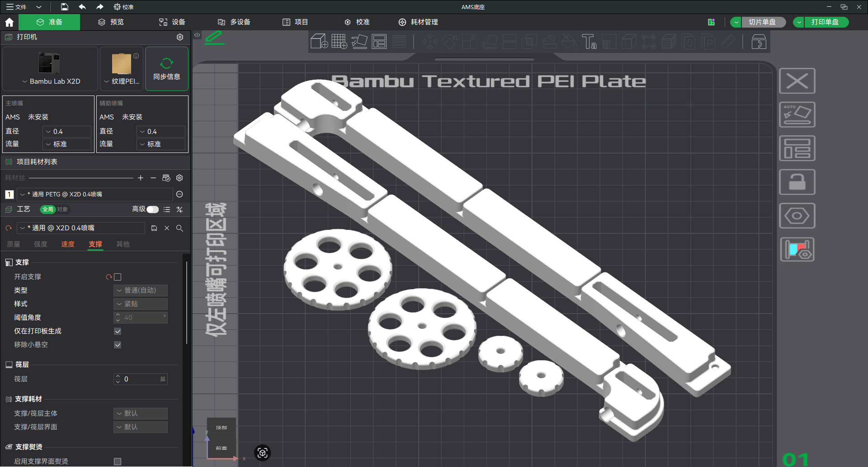Image resolution: width=868 pixels, height=467 pixels.
Task: Collapse the sidebar with arrow handle
Action: point(197,35)
